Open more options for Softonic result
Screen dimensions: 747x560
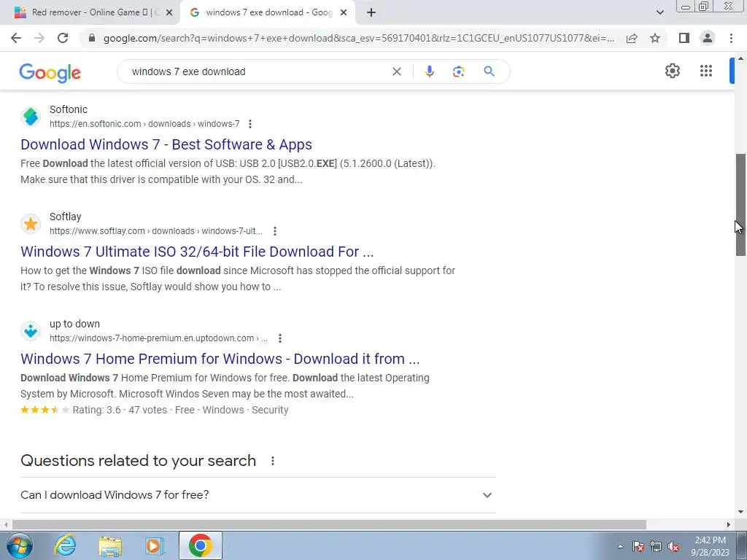click(250, 124)
